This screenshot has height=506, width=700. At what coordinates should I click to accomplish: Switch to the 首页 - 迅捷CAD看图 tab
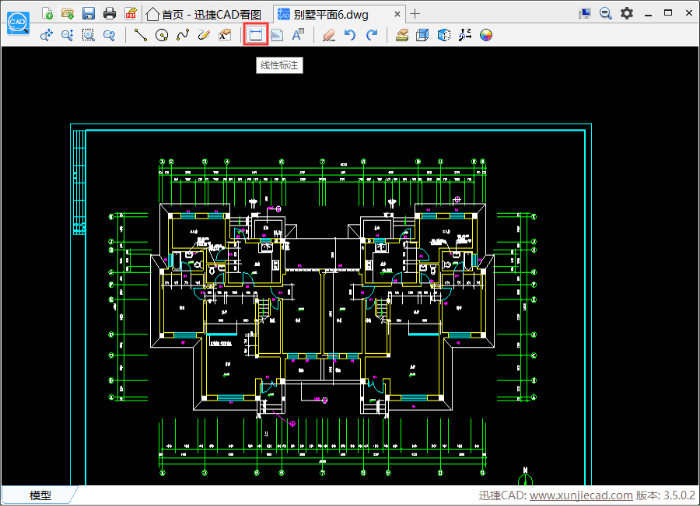coord(204,15)
